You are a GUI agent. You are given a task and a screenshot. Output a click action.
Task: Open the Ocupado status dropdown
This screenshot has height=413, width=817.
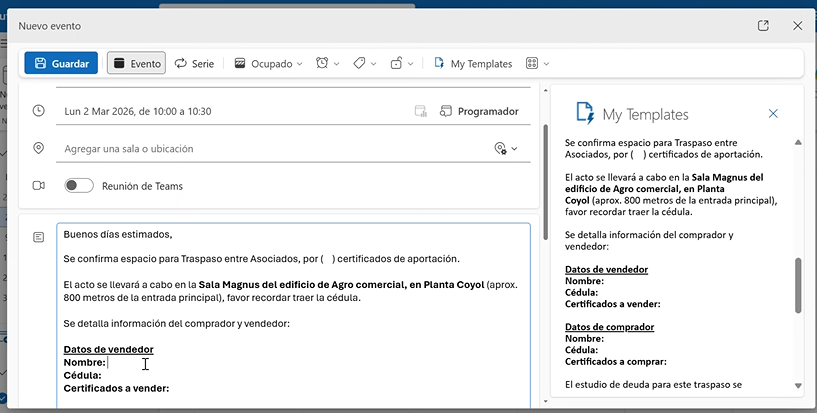268,63
